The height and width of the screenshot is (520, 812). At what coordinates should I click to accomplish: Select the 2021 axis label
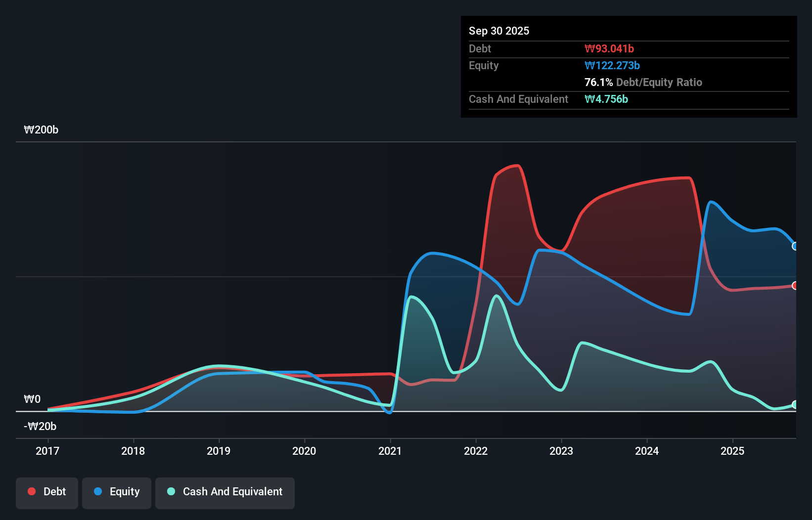(x=390, y=451)
